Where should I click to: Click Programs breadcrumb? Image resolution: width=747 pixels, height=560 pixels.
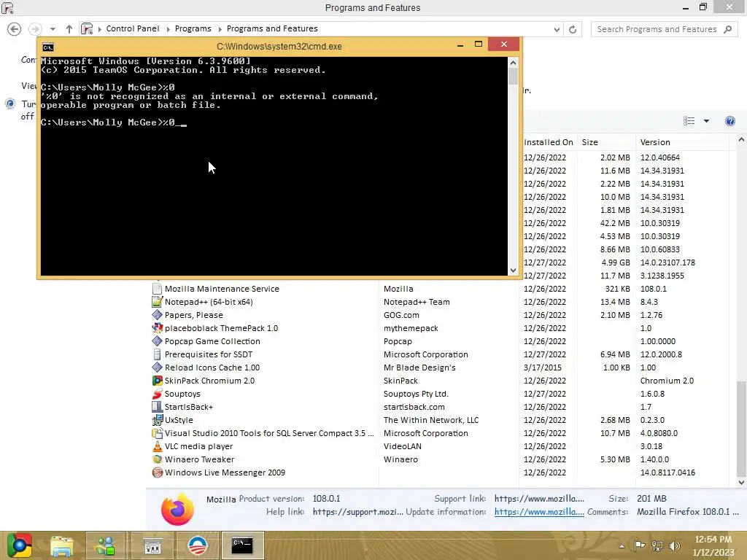pos(193,28)
